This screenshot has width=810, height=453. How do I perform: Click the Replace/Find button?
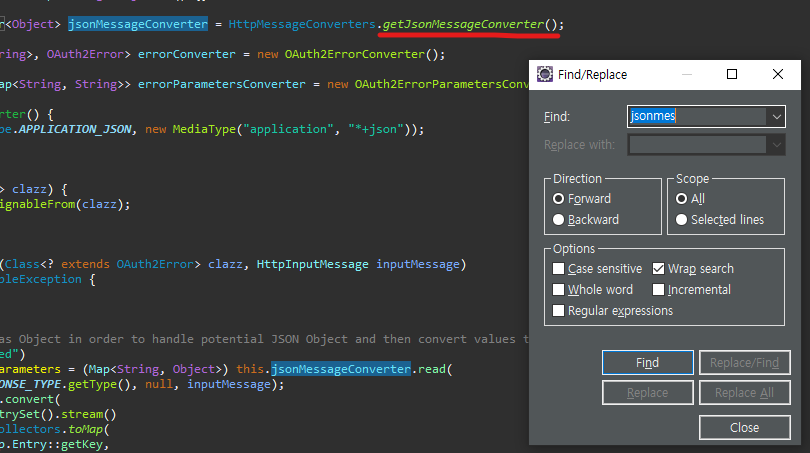[744, 363]
